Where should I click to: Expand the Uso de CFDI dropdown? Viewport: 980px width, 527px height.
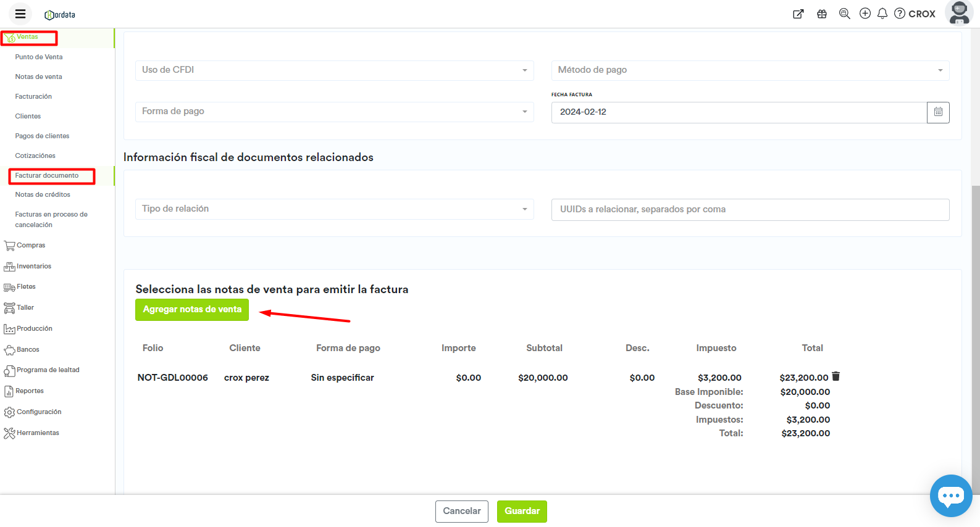334,70
